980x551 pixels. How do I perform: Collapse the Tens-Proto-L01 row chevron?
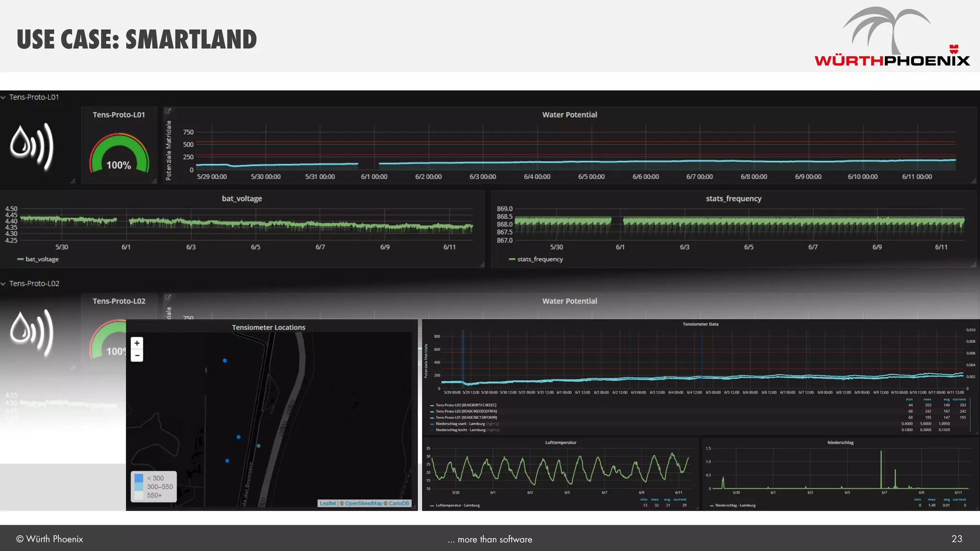3,97
